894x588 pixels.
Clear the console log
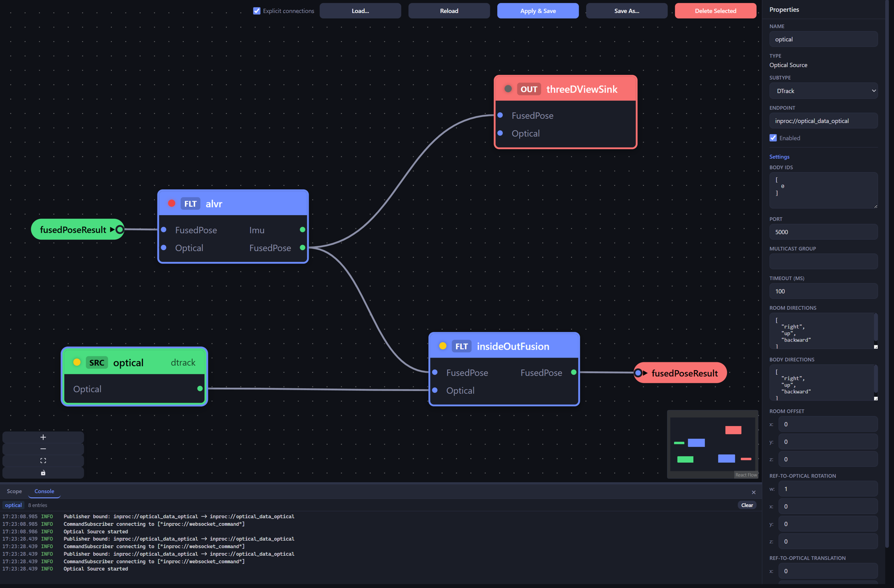pyautogui.click(x=747, y=505)
